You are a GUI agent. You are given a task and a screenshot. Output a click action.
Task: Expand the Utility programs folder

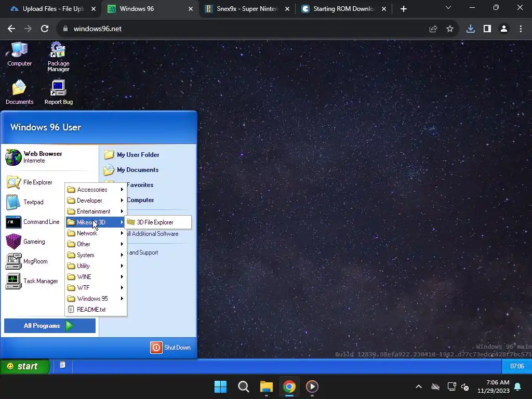[x=96, y=266]
